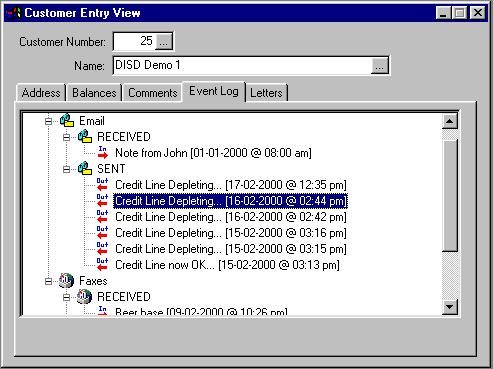Click the Out icon for 17-02-2000 12:35 pm entry

[x=102, y=184]
